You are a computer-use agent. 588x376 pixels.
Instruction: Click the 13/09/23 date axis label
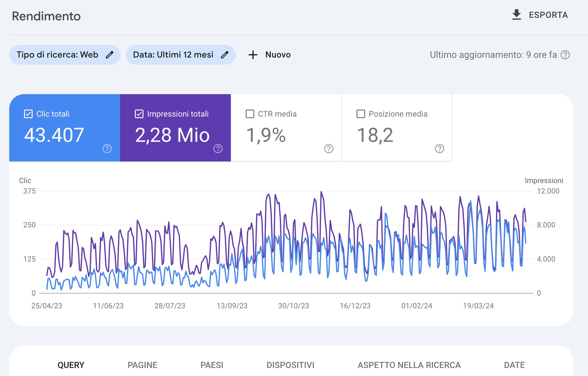click(x=232, y=306)
